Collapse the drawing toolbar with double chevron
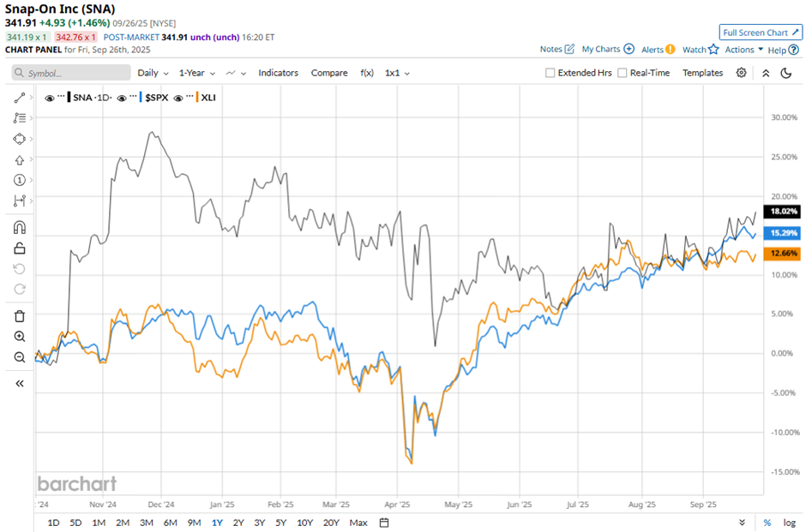The height and width of the screenshot is (532, 806). (19, 384)
